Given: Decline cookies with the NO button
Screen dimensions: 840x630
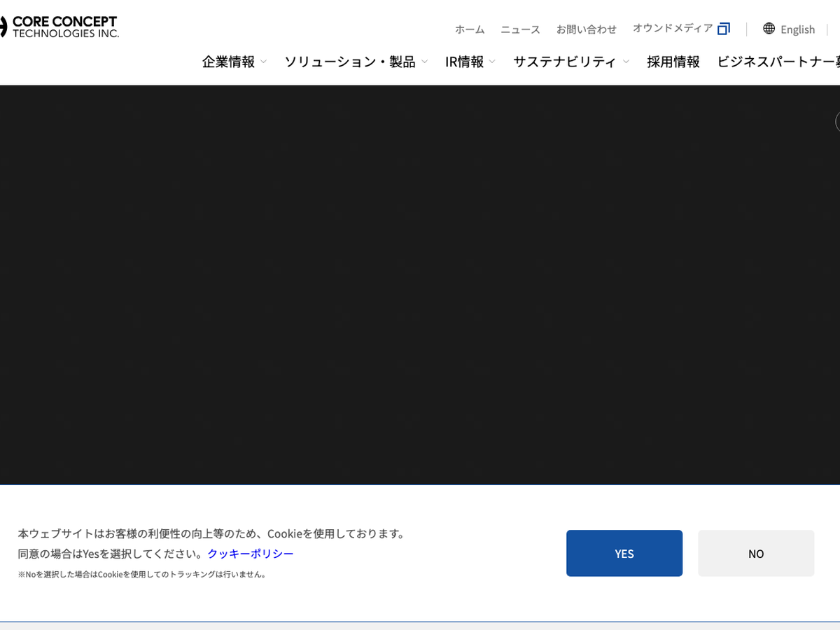Looking at the screenshot, I should tap(755, 553).
